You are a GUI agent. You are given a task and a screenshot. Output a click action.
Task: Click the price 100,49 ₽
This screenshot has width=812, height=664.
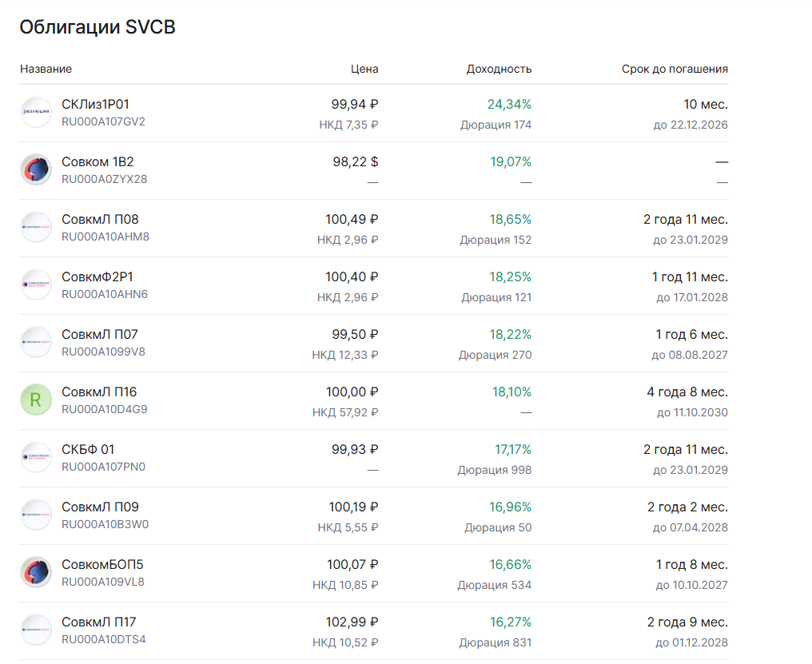352,219
